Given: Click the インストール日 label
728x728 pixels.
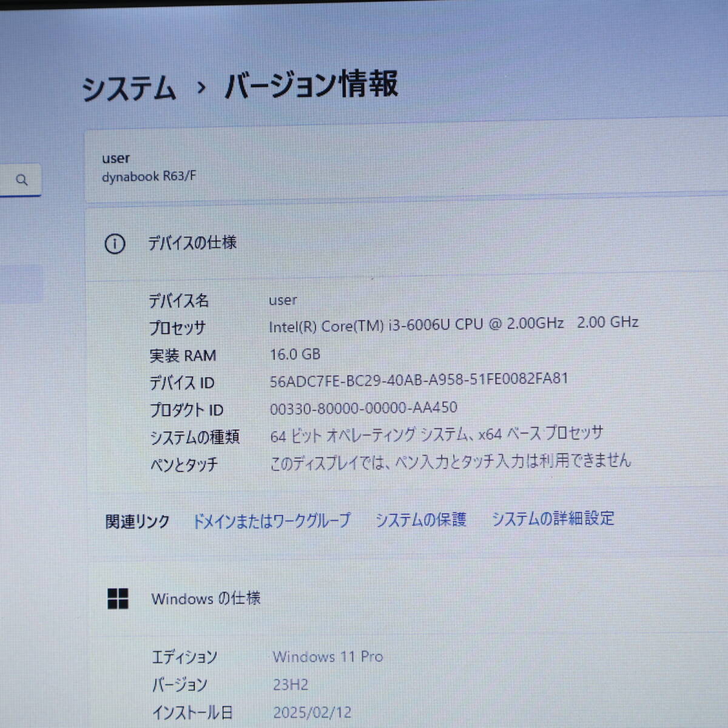Looking at the screenshot, I should click(192, 712).
